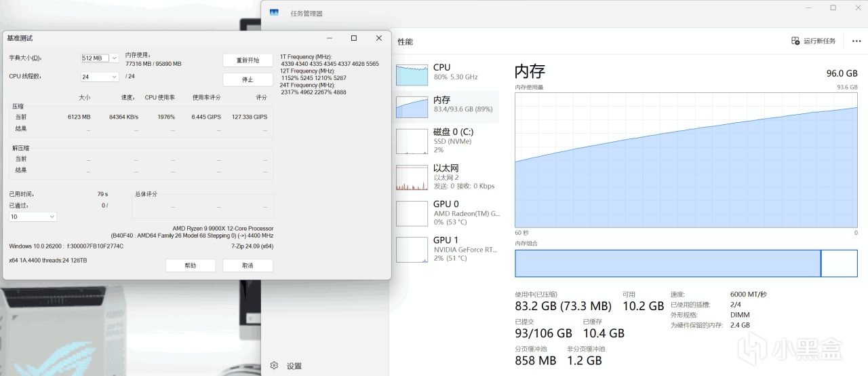Select GPU 1 NVIDIA GeForce item

coord(447,249)
